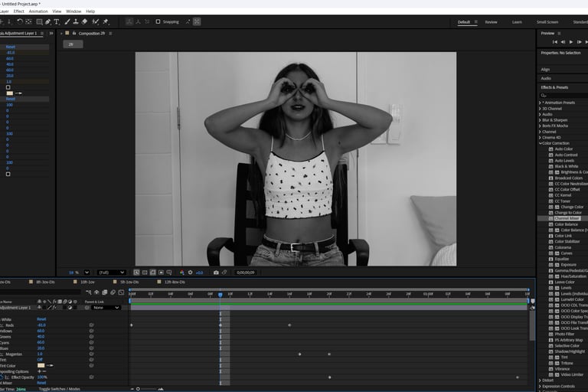Expand the Animation Presets folder
The image size is (588, 392).
(x=541, y=103)
